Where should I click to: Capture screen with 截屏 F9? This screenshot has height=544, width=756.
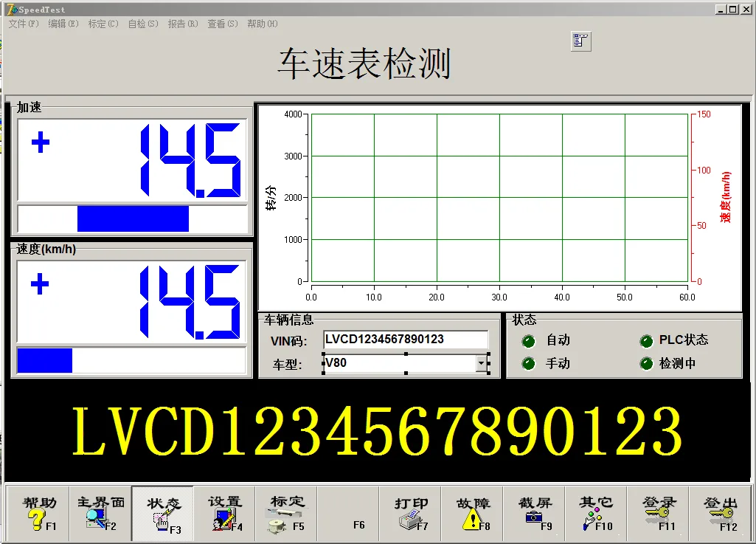[x=534, y=514]
